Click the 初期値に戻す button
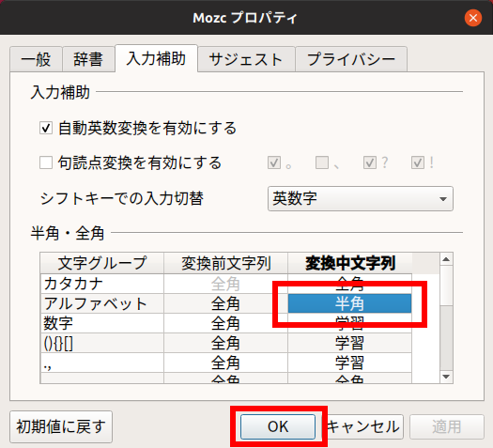Screen dimensions: 493x448 61,426
